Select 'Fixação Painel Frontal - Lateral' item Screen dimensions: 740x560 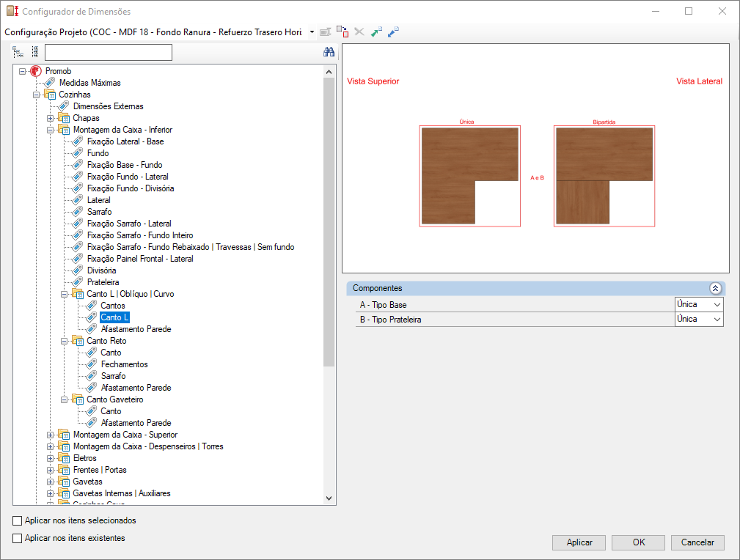tap(140, 259)
